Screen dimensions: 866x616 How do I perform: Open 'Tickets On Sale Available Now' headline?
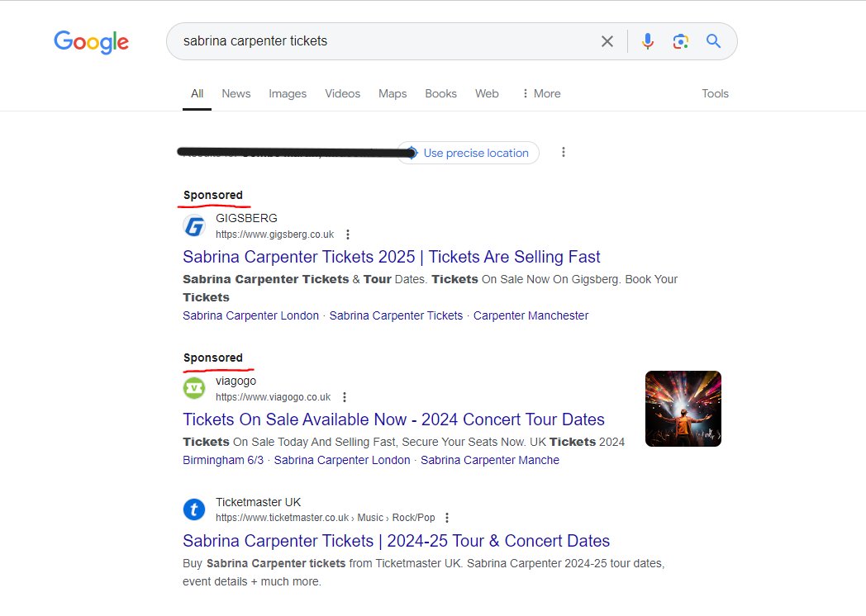tap(394, 419)
